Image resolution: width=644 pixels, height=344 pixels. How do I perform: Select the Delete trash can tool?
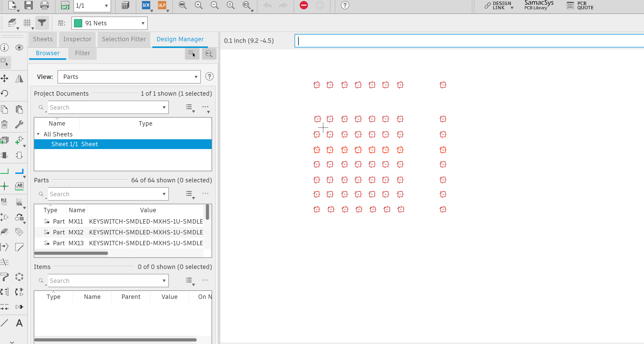[x=4, y=124]
